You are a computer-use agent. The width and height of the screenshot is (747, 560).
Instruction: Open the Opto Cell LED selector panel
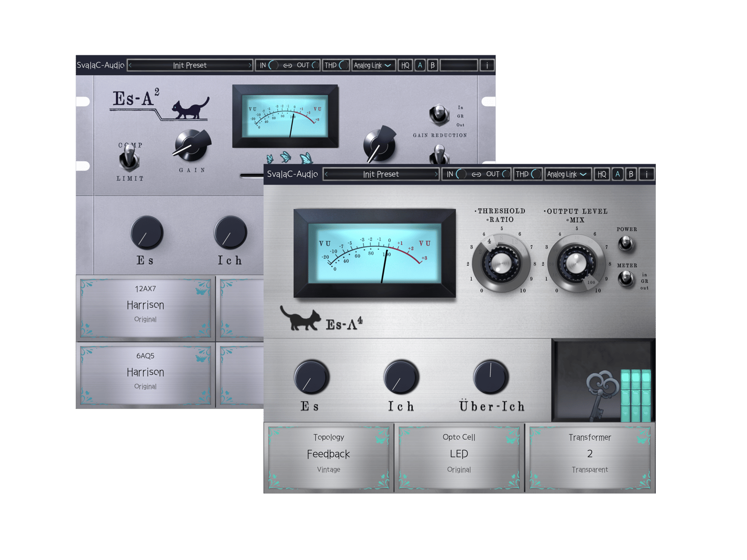tap(459, 457)
